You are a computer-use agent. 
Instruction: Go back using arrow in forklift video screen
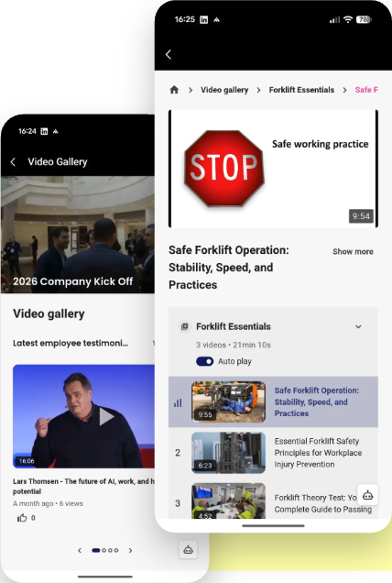169,55
